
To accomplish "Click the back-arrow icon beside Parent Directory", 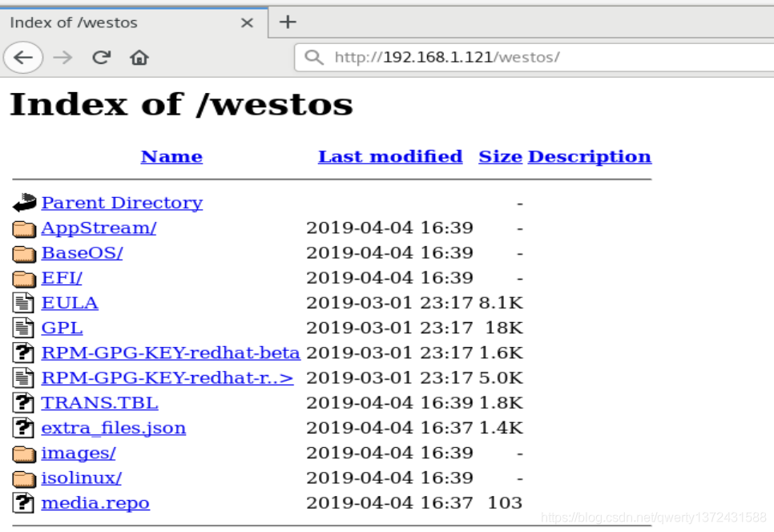I will tap(24, 203).
